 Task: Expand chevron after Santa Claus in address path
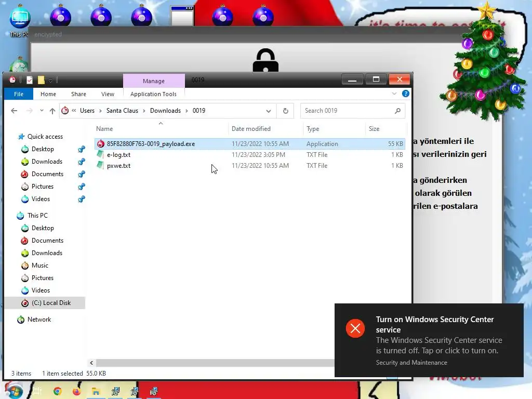(x=144, y=111)
